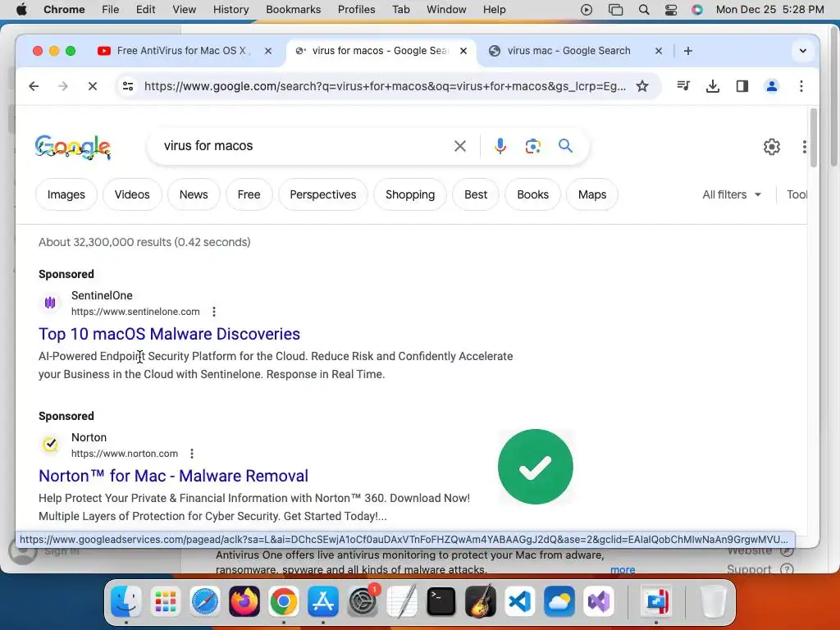
Task: Select the Best filter chip
Action: tap(476, 194)
